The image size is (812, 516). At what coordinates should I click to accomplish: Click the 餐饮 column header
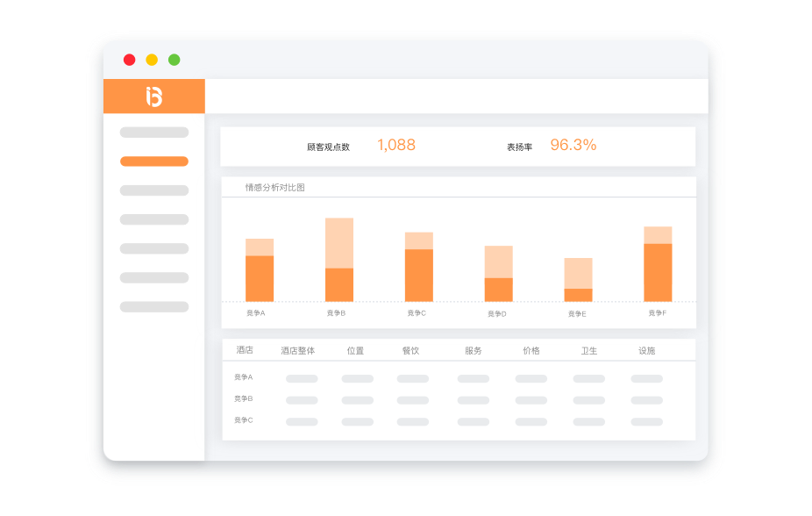(413, 349)
